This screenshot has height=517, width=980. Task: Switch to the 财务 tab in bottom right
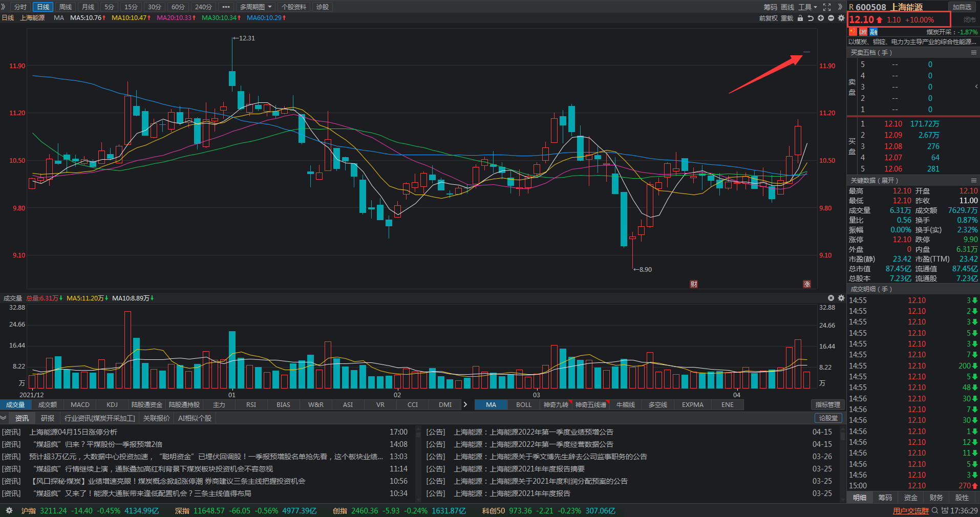(x=936, y=498)
